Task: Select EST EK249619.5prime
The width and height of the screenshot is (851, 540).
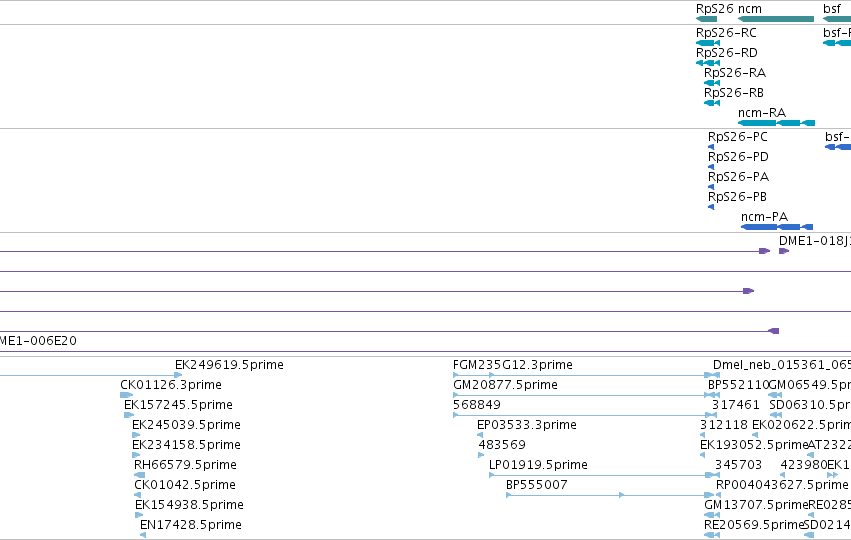Action: pos(229,365)
